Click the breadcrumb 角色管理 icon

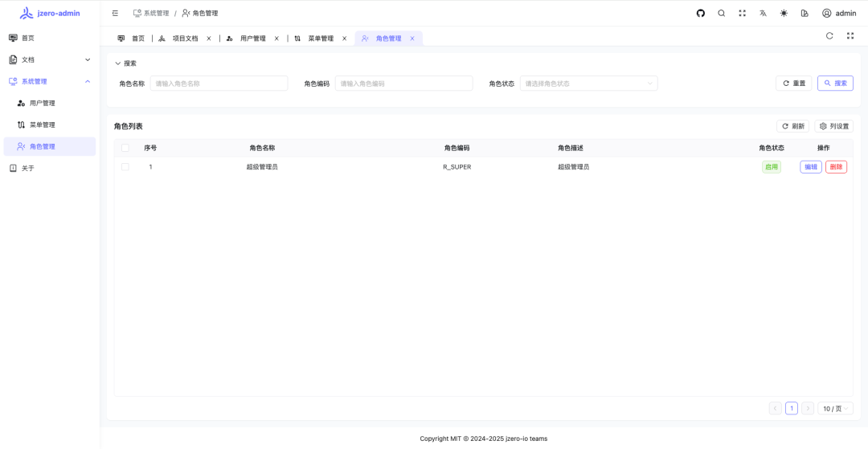[x=186, y=14]
